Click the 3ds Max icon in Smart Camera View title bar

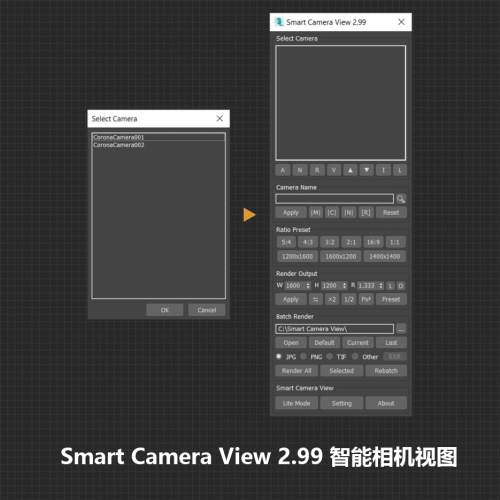click(279, 22)
